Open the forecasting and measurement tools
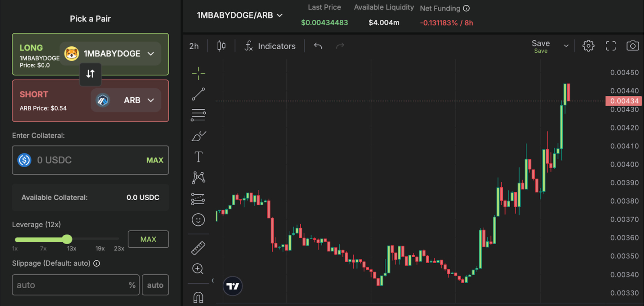Image resolution: width=644 pixels, height=306 pixels. pos(198,199)
